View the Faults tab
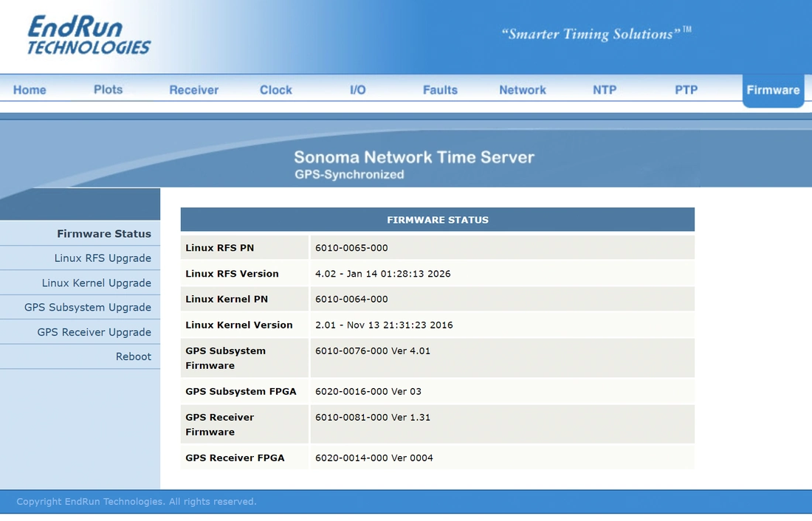Image resolution: width=812 pixels, height=521 pixels. (x=440, y=89)
